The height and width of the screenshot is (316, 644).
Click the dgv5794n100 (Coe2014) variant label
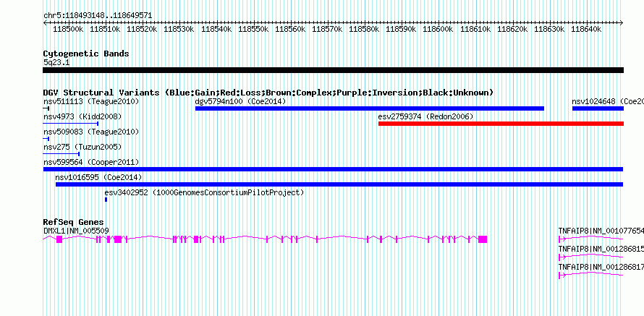click(240, 101)
